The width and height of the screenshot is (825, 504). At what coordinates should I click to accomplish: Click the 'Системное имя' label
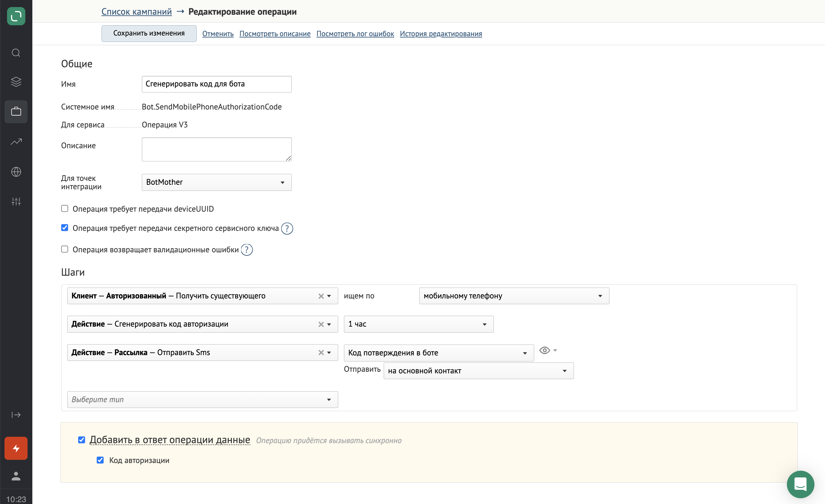coord(88,107)
